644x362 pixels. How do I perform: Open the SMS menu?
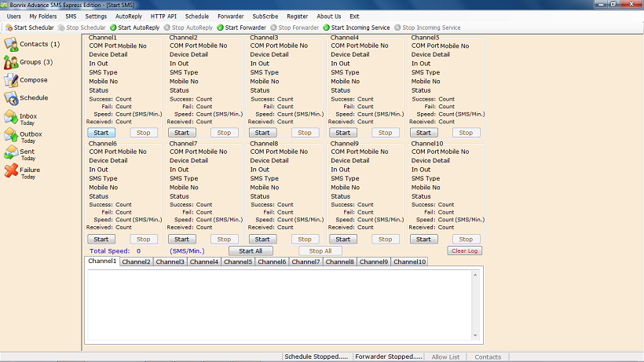click(x=71, y=16)
